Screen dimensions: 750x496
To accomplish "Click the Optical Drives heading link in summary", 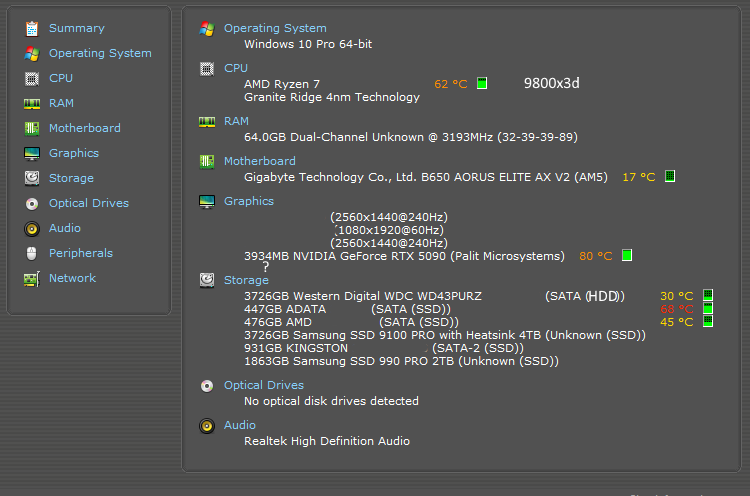I will tap(264, 385).
